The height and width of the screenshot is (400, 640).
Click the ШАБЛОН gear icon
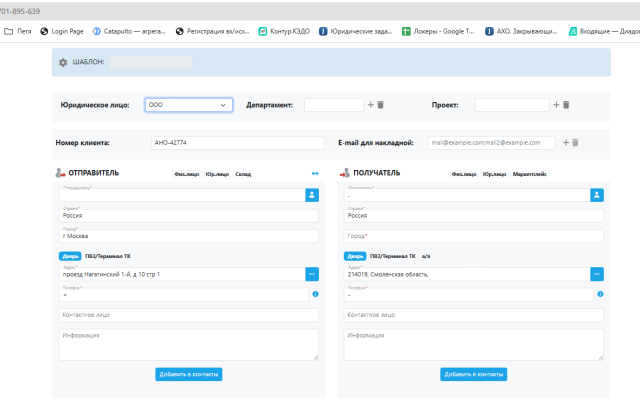(x=64, y=62)
